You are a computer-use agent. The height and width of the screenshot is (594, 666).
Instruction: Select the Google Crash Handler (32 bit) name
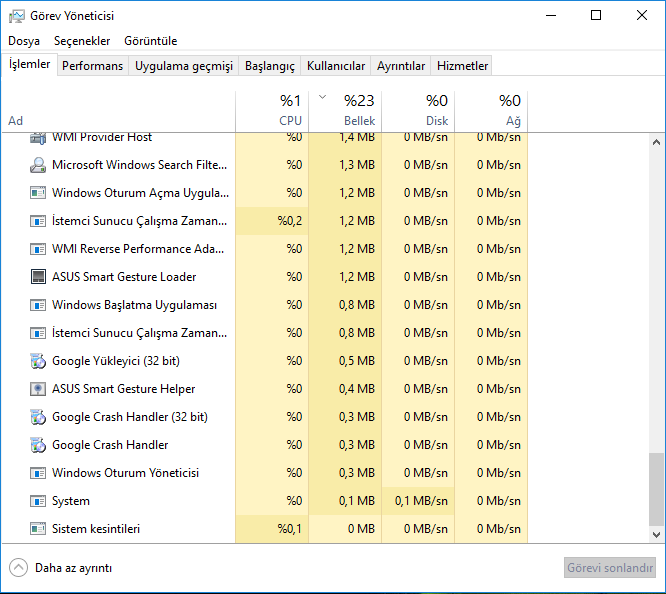coord(130,417)
